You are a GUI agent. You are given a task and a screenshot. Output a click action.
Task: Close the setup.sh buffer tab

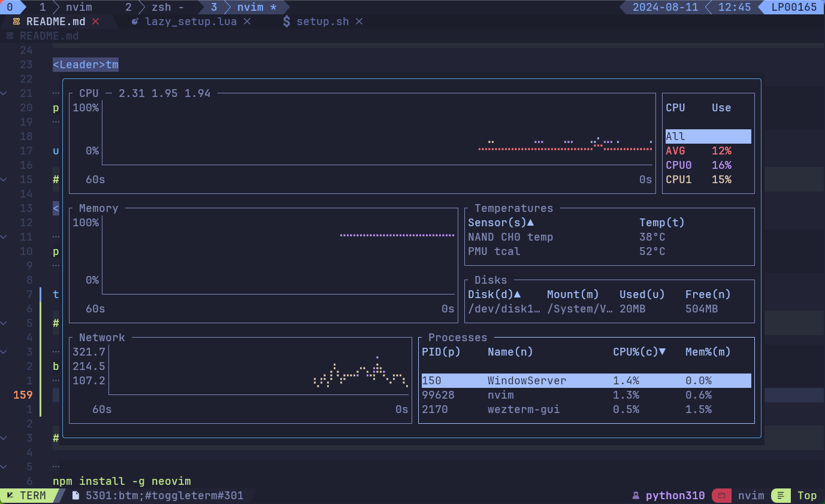359,22
